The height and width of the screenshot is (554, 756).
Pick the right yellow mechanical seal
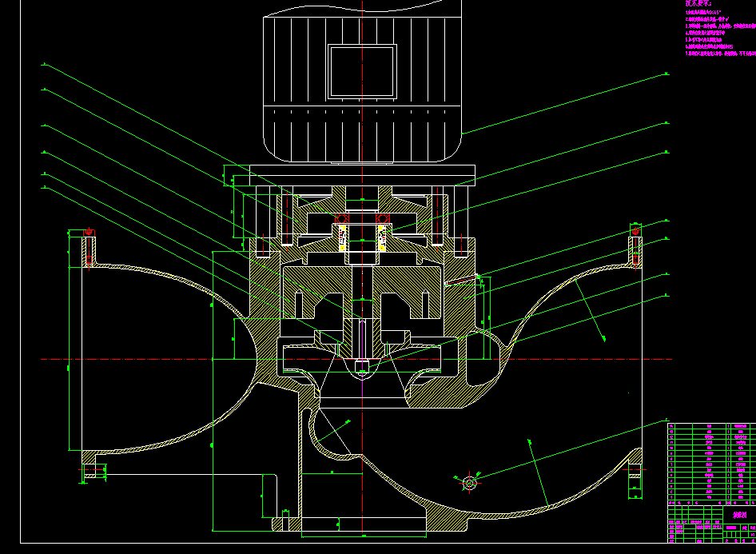tap(382, 238)
